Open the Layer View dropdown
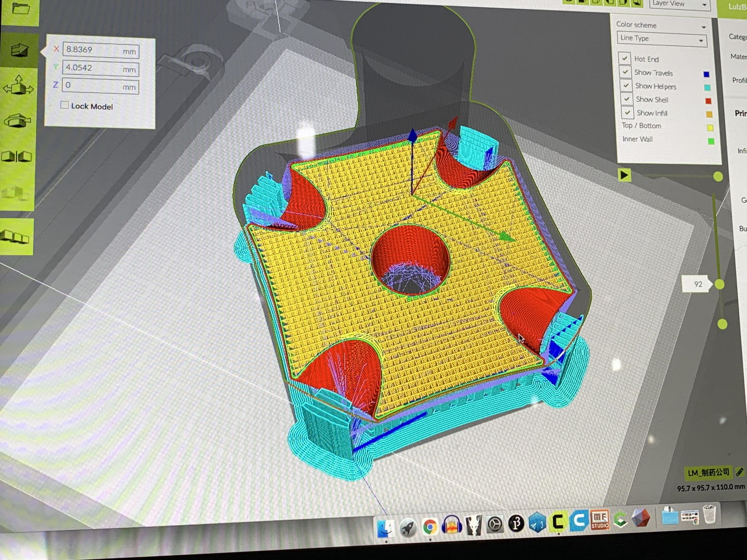The image size is (747, 560). (x=679, y=4)
